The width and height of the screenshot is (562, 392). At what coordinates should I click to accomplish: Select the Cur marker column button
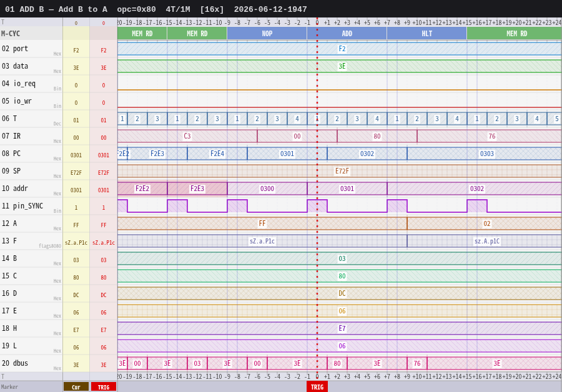76,387
